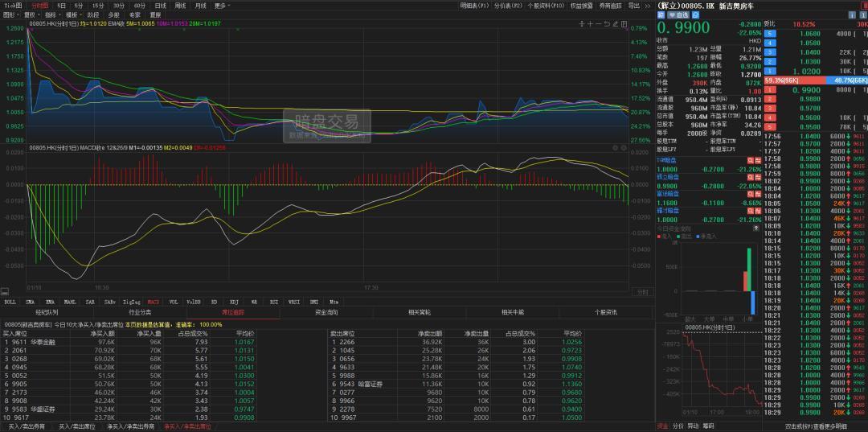Click the 导出 export button
868x432 pixels.
coord(634,5)
